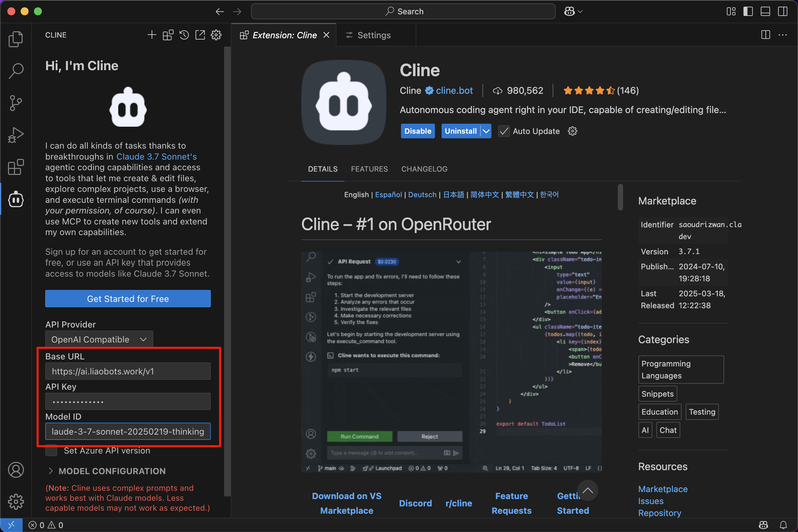The height and width of the screenshot is (532, 798).
Task: Open Cline in editor popout icon
Action: tap(200, 35)
